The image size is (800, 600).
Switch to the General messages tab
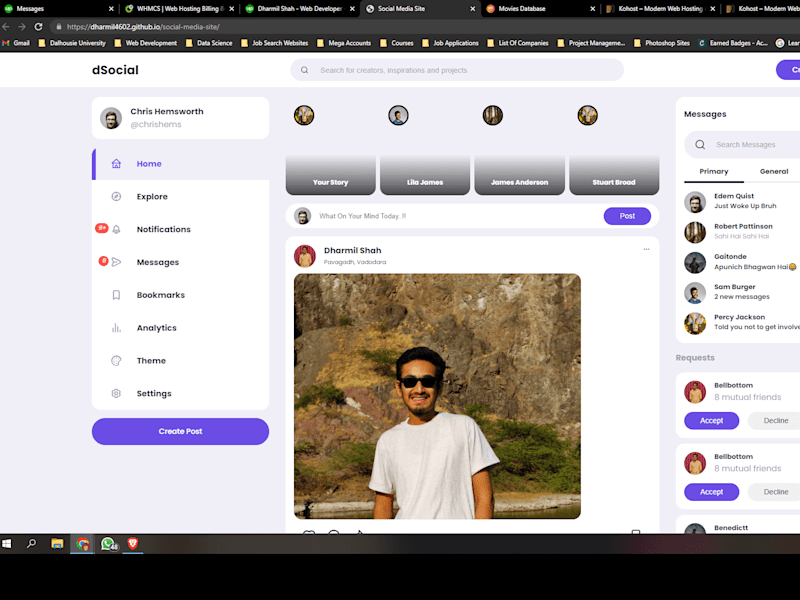tap(774, 172)
